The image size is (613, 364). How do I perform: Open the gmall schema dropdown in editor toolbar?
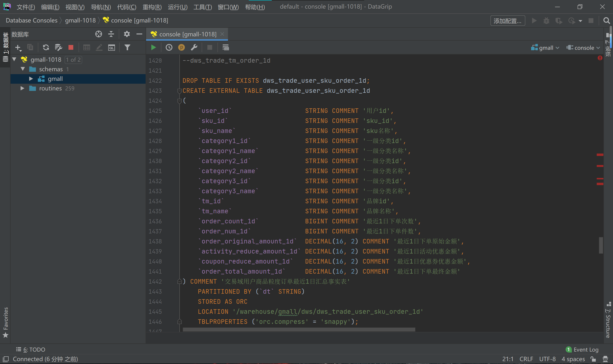[x=545, y=48]
